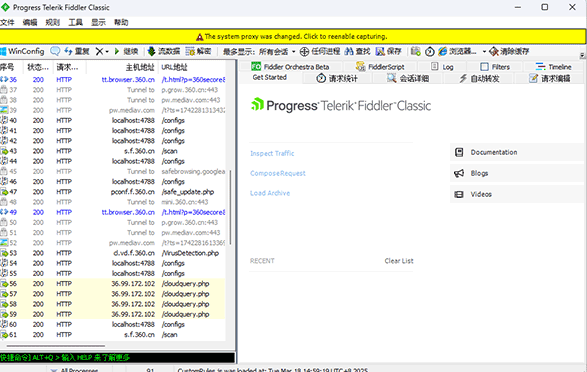Click the Any Process (任何进程) target icon
Screen dimensions: 587x372
(304, 51)
